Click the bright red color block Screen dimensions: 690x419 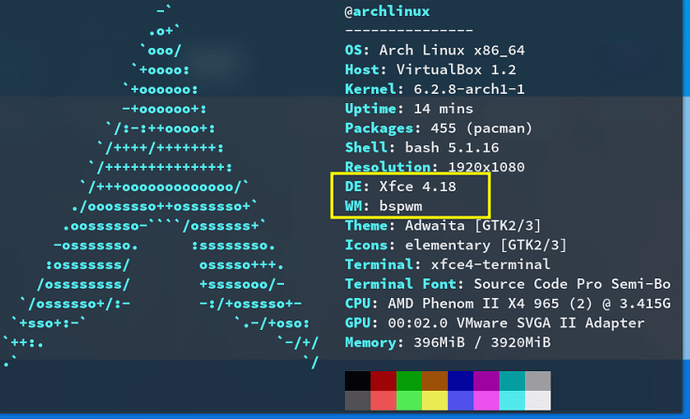pyautogui.click(x=383, y=401)
